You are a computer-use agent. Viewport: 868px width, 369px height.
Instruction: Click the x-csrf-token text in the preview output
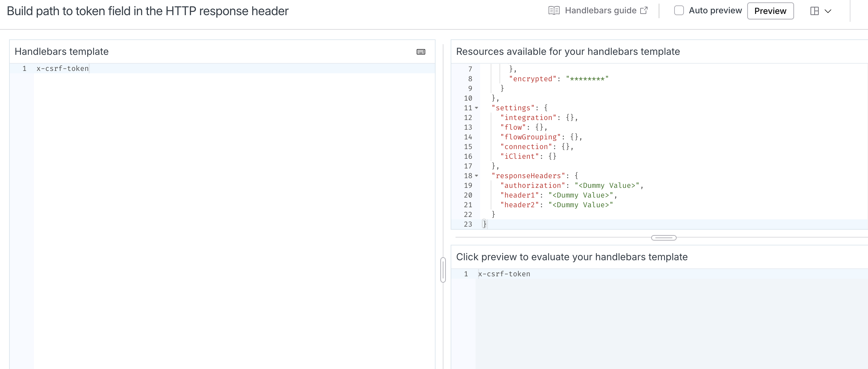tap(504, 274)
